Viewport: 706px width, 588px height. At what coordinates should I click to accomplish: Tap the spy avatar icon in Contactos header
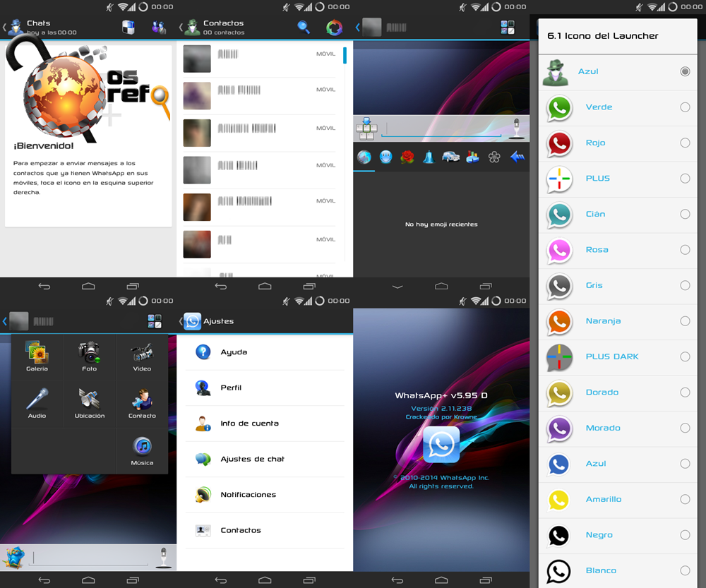[192, 28]
